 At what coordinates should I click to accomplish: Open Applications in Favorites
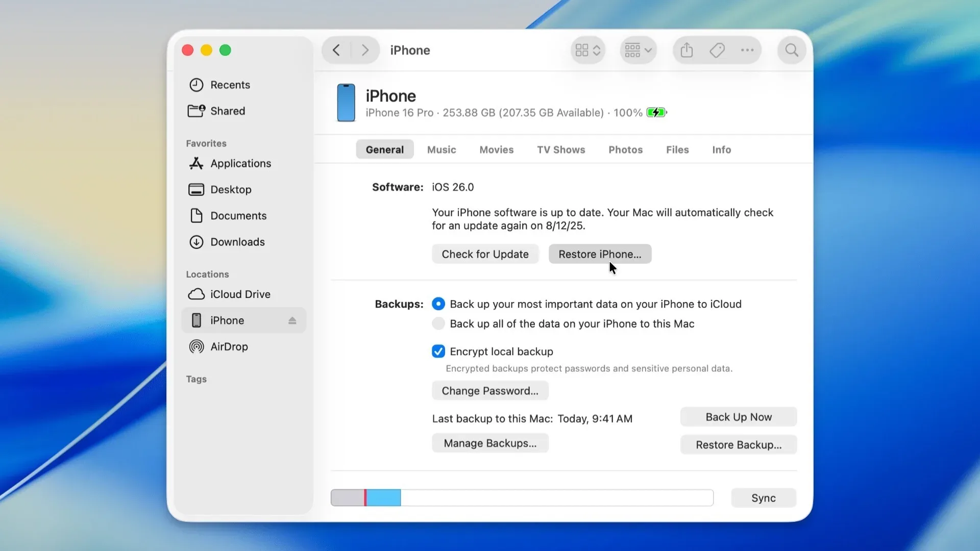pos(243,163)
